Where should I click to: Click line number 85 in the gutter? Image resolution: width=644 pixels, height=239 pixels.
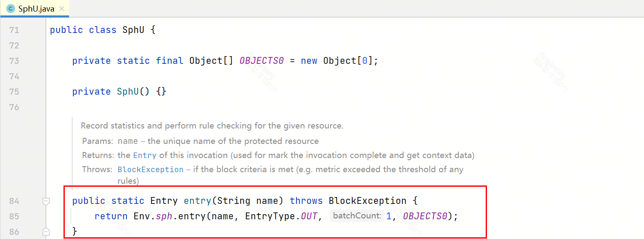(x=14, y=216)
